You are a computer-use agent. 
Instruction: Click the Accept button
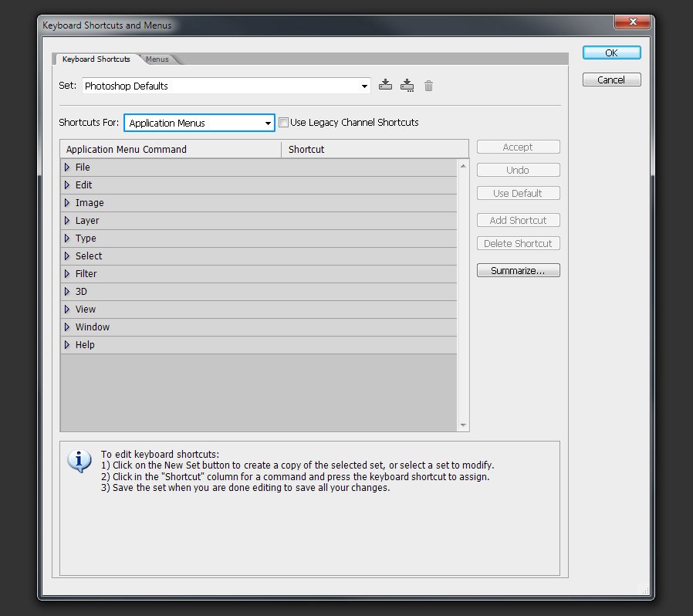click(519, 147)
